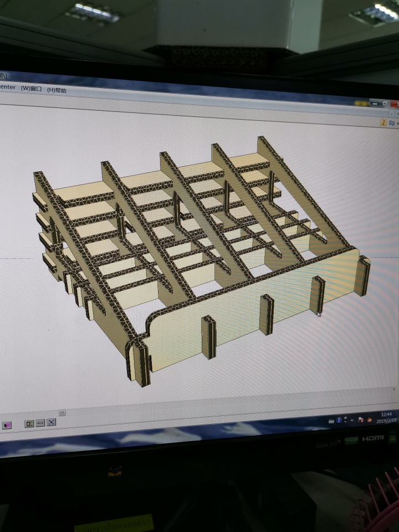Viewport: 399px width, 532px height.
Task: Open the (W)窗口 menu
Action: point(32,89)
